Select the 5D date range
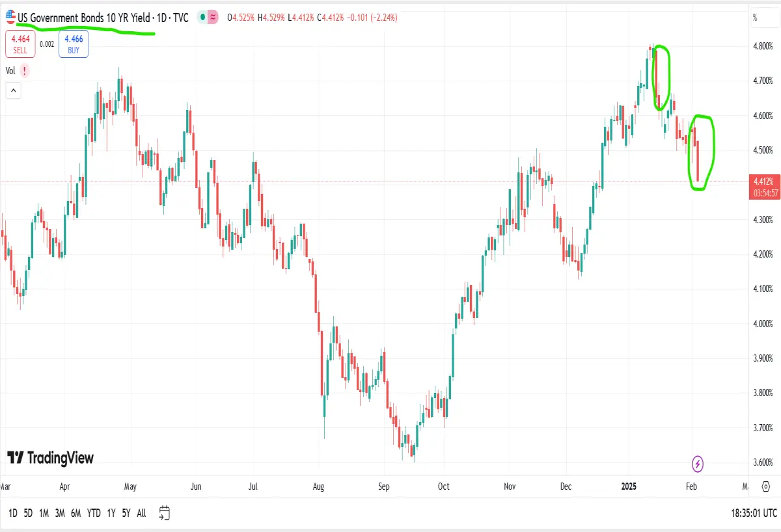The image size is (781, 532). click(28, 513)
